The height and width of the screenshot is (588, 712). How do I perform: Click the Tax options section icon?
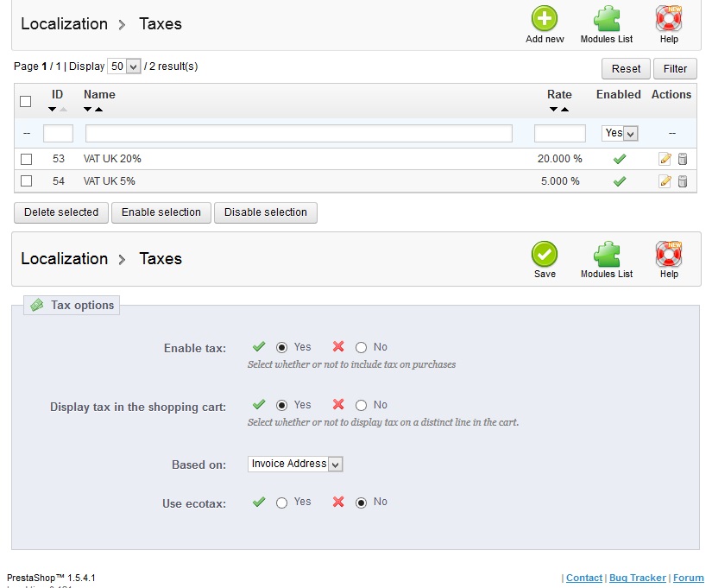(x=37, y=305)
